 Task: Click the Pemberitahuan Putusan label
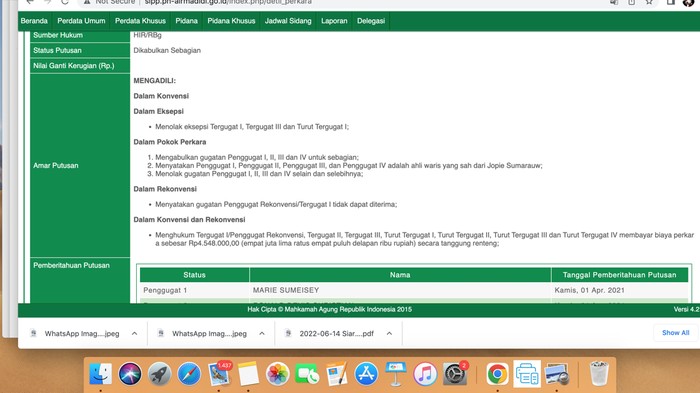[x=71, y=265]
